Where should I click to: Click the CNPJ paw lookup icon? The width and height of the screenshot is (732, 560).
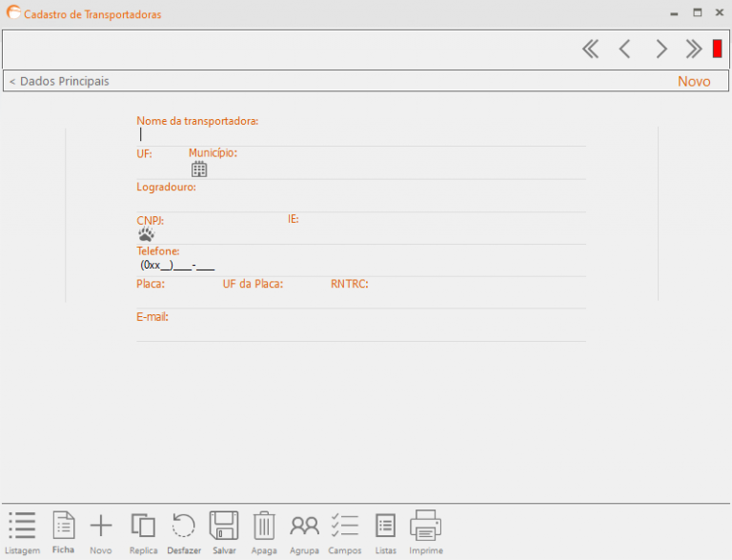coord(146,234)
